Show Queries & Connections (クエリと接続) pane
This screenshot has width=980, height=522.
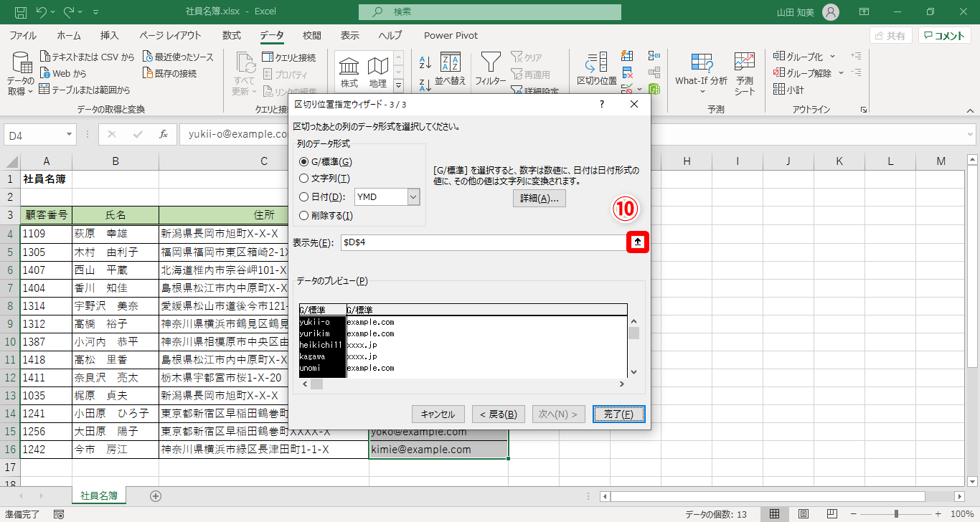click(288, 57)
